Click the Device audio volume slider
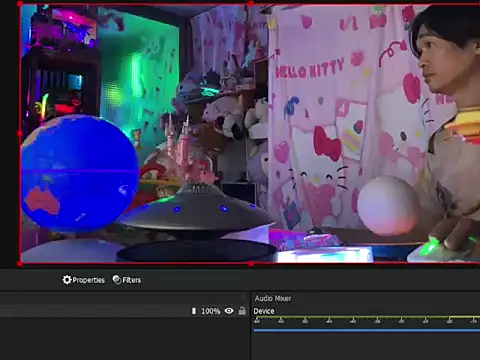The image size is (480, 360). (367, 330)
